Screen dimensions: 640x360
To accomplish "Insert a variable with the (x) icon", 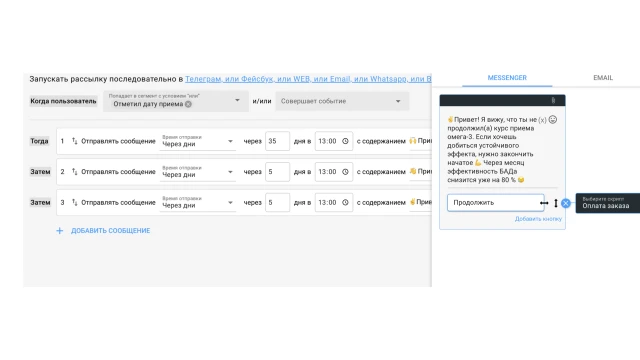I will click(542, 120).
